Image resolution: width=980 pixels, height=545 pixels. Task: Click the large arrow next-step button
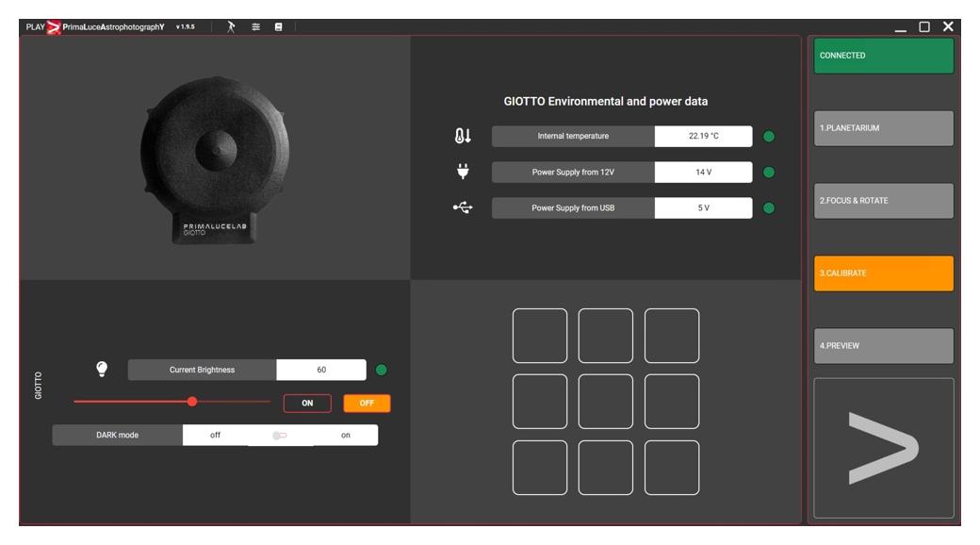tap(883, 448)
